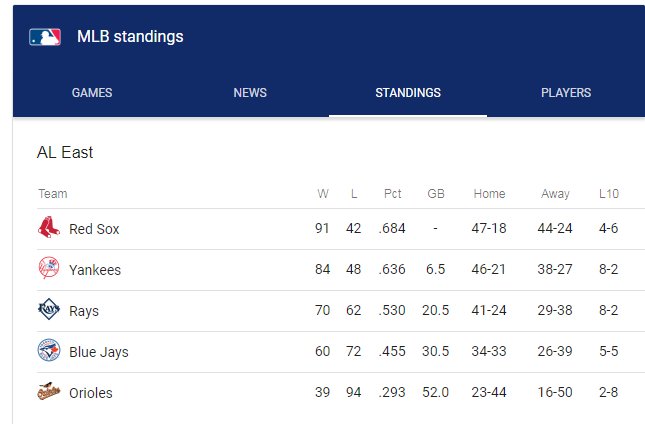The height and width of the screenshot is (424, 645).
Task: Click the Rays team logo
Action: pyautogui.click(x=49, y=309)
